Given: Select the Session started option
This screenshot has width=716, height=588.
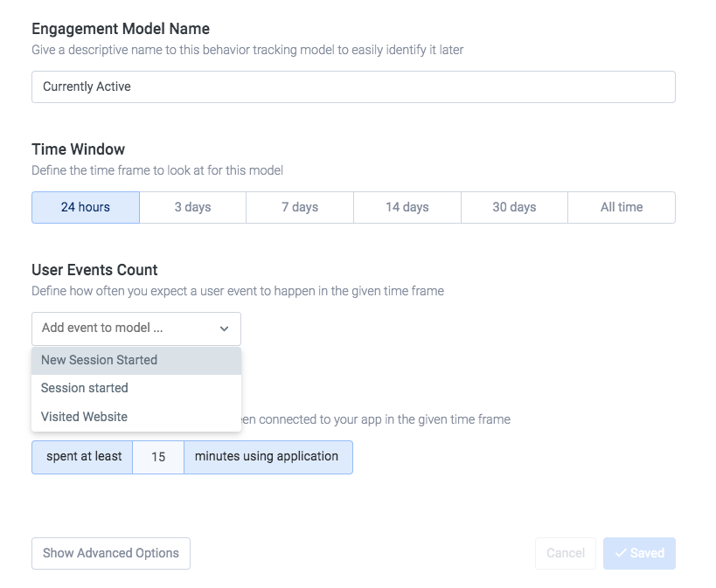Looking at the screenshot, I should coord(136,388).
